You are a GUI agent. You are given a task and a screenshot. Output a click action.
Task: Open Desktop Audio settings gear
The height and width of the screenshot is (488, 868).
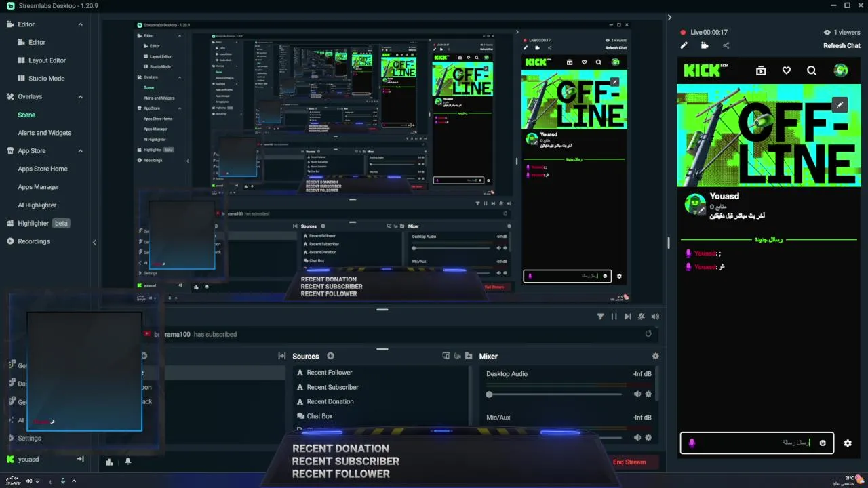(x=648, y=394)
